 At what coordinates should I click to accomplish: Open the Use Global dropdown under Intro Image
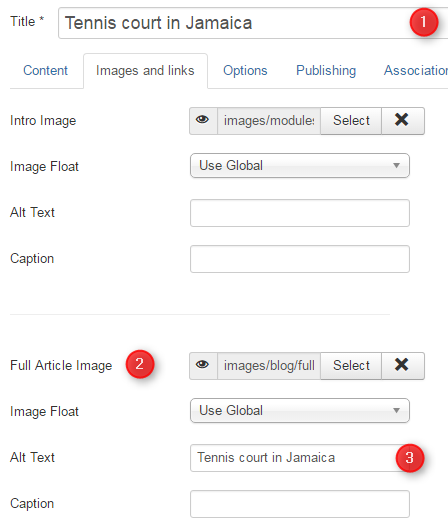300,166
